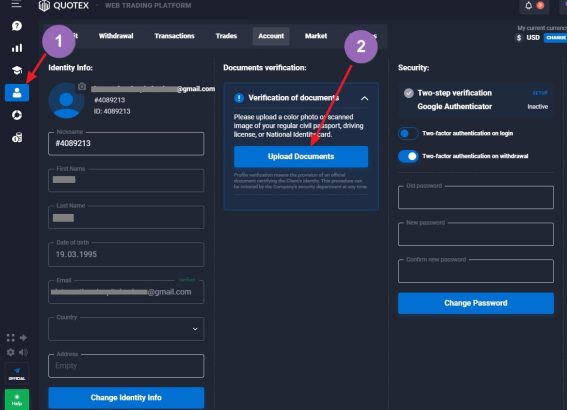Open the settings gear icon
The width and height of the screenshot is (567, 410).
click(10, 352)
